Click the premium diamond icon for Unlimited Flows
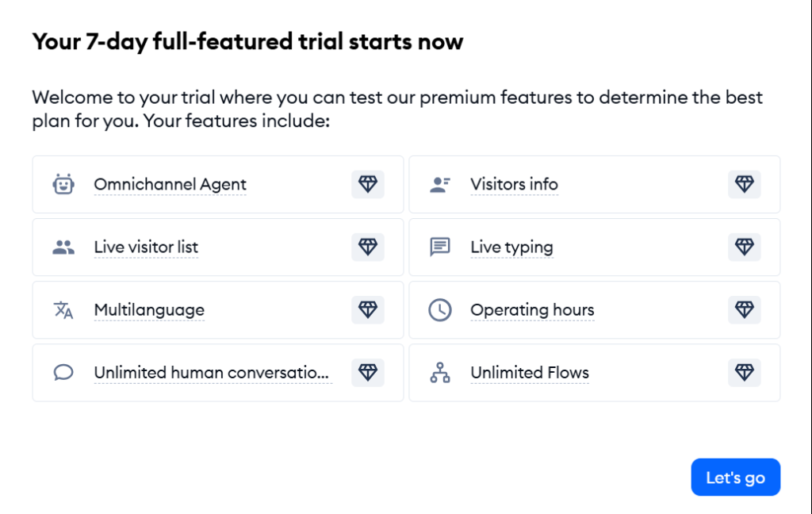This screenshot has height=514, width=812. 744,372
